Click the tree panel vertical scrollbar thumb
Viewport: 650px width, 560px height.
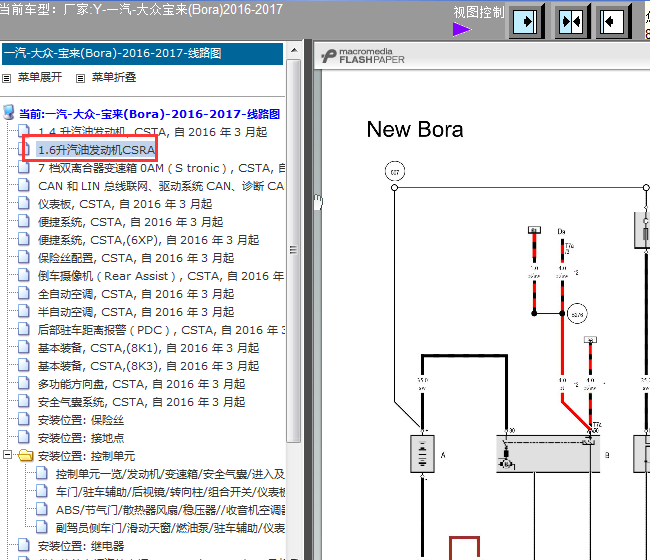(294, 251)
